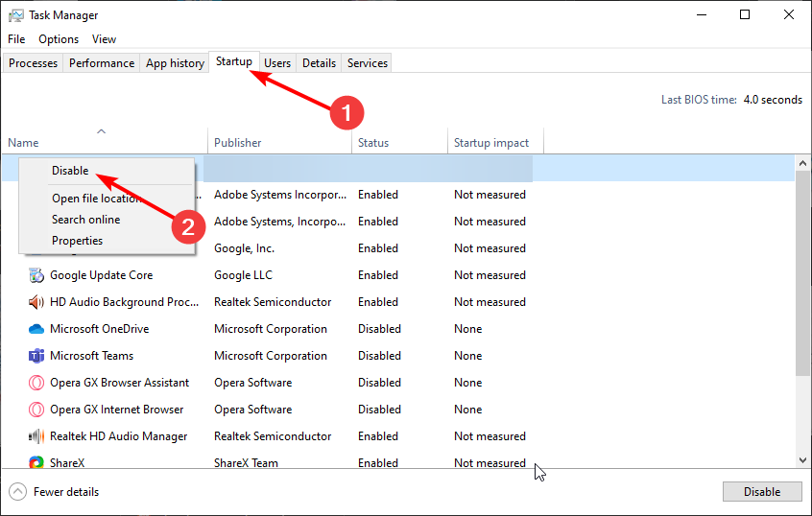Select the Realtek HD Audio Manager entry
Image resolution: width=812 pixels, height=516 pixels.
coord(119,436)
